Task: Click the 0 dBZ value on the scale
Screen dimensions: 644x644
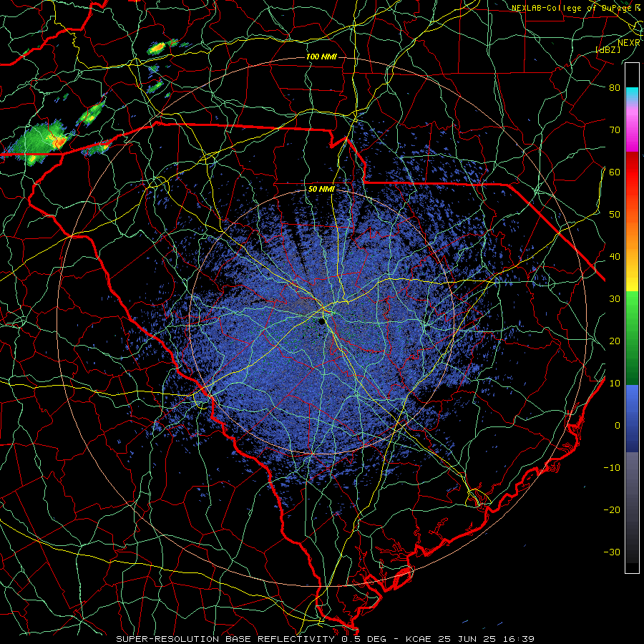Action: [x=618, y=426]
